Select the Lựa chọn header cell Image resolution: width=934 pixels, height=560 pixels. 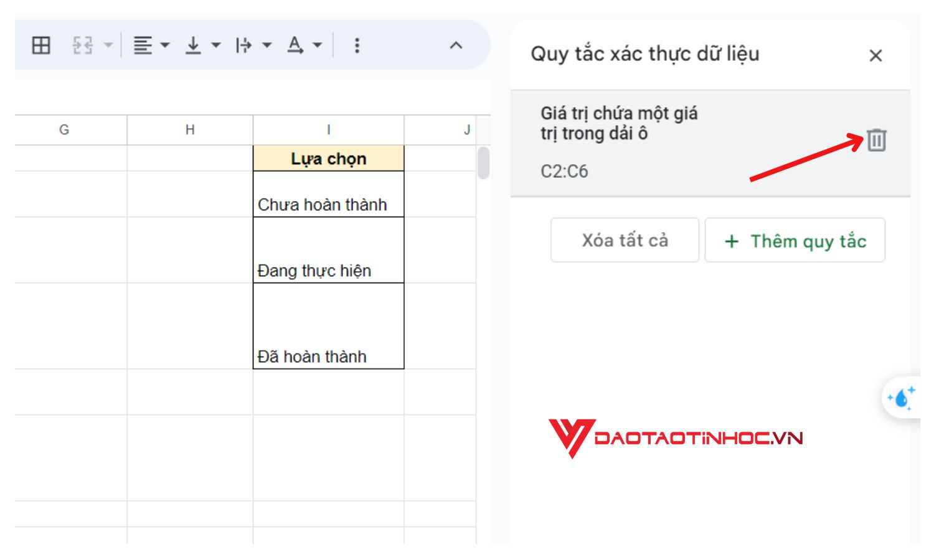(328, 158)
